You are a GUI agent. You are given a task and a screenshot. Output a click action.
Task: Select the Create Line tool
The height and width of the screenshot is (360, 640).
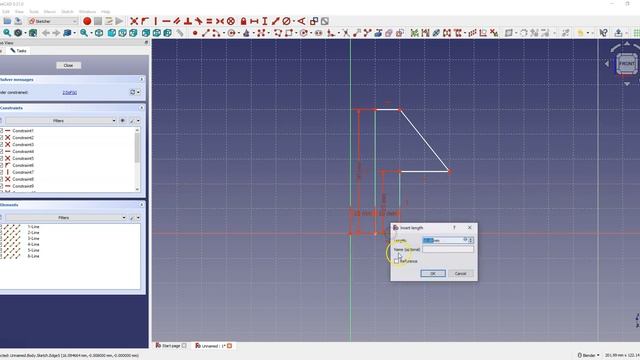coord(206,33)
